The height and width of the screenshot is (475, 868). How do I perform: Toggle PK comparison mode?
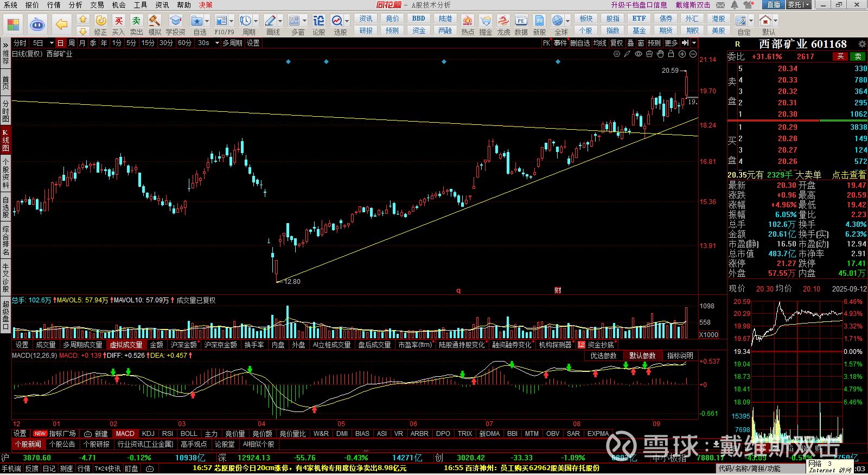[546, 43]
